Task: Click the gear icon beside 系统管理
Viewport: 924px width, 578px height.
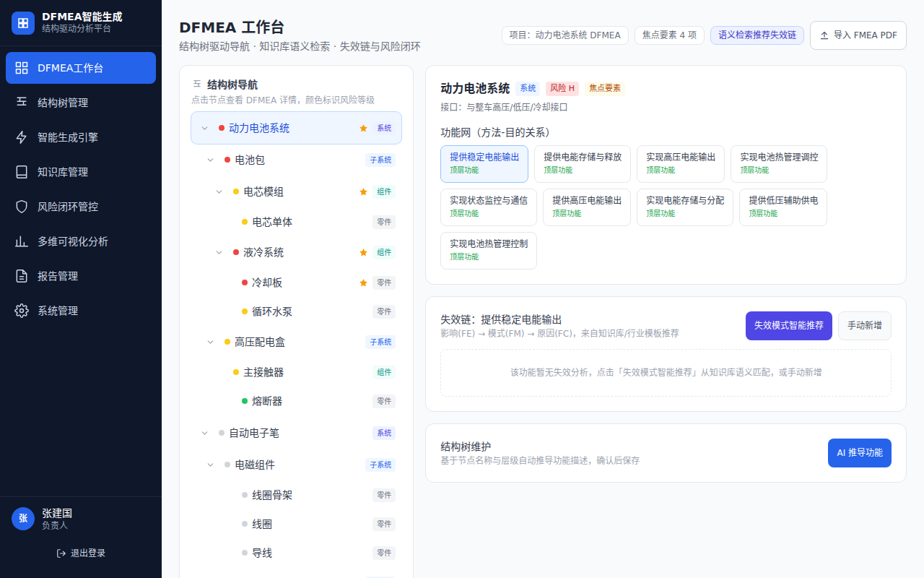Action: [22, 311]
